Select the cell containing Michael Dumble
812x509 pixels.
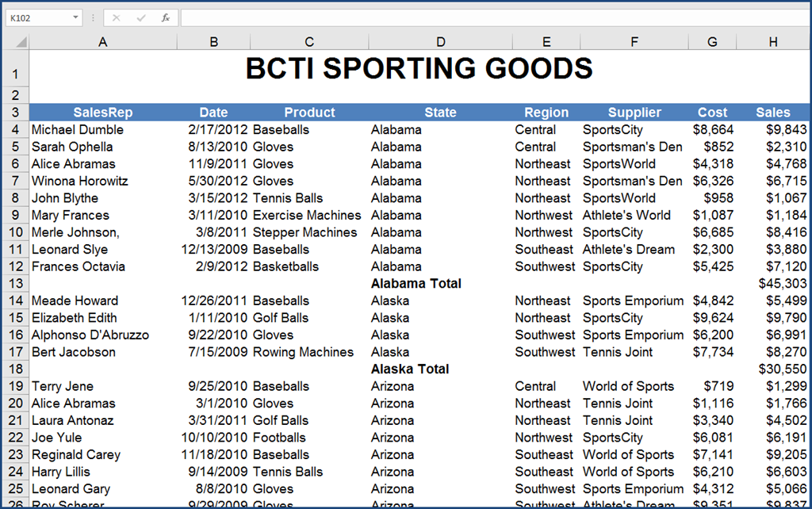tap(78, 130)
